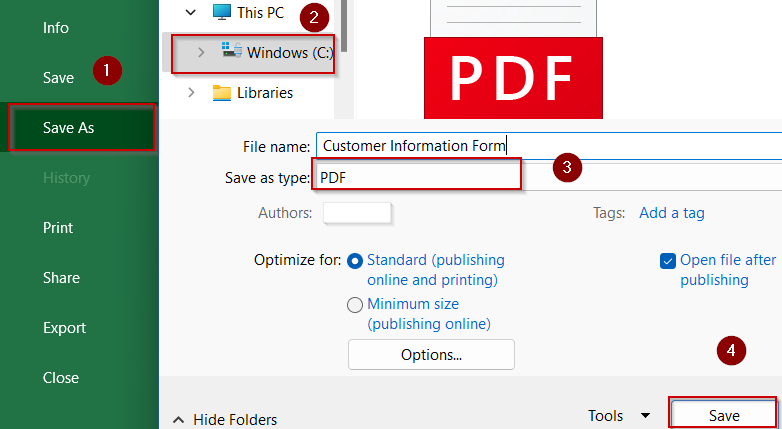Click the Save button in the dialog
The width and height of the screenshot is (782, 429).
point(724,415)
